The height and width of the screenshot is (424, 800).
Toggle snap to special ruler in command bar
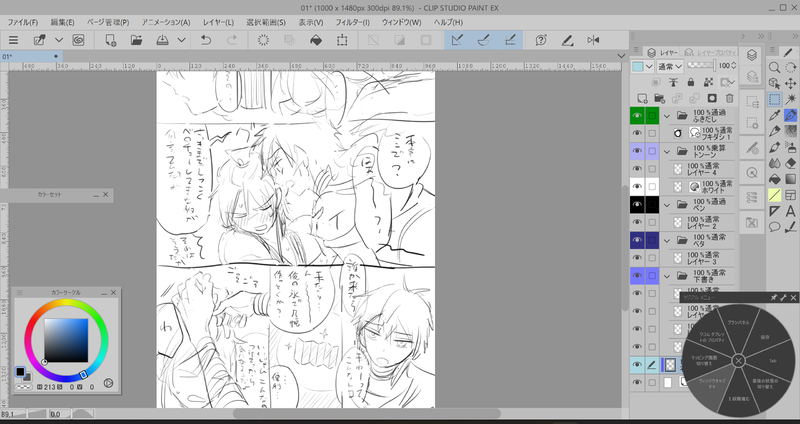point(484,40)
